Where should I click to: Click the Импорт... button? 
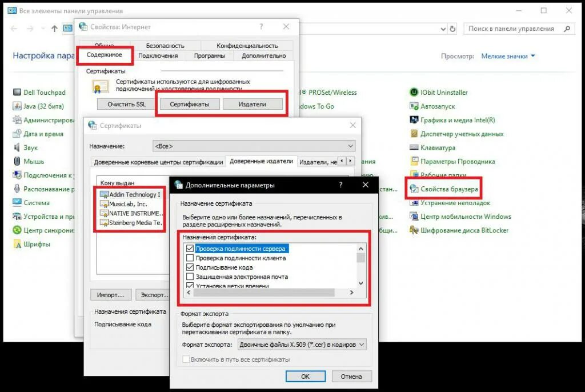[x=111, y=295]
